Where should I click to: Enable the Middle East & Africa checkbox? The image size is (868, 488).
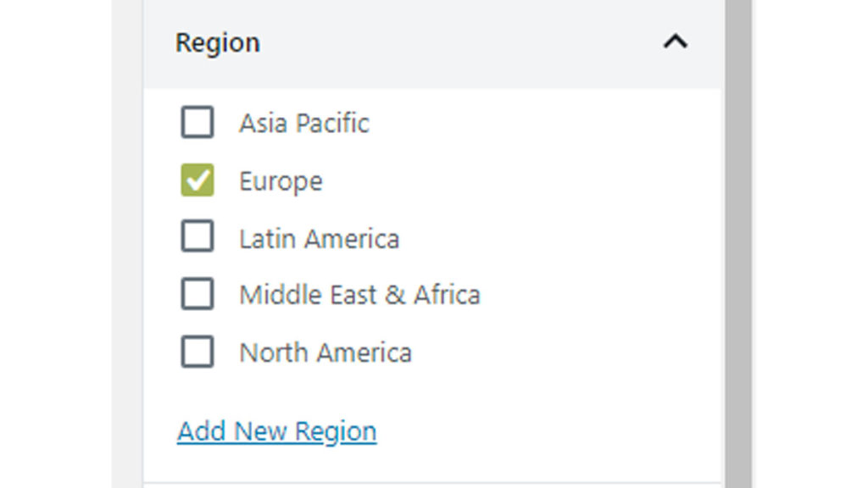[x=198, y=294]
